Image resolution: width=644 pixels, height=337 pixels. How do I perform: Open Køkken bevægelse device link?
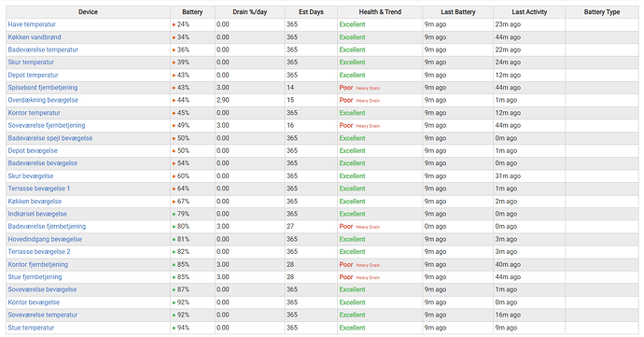[x=35, y=202]
